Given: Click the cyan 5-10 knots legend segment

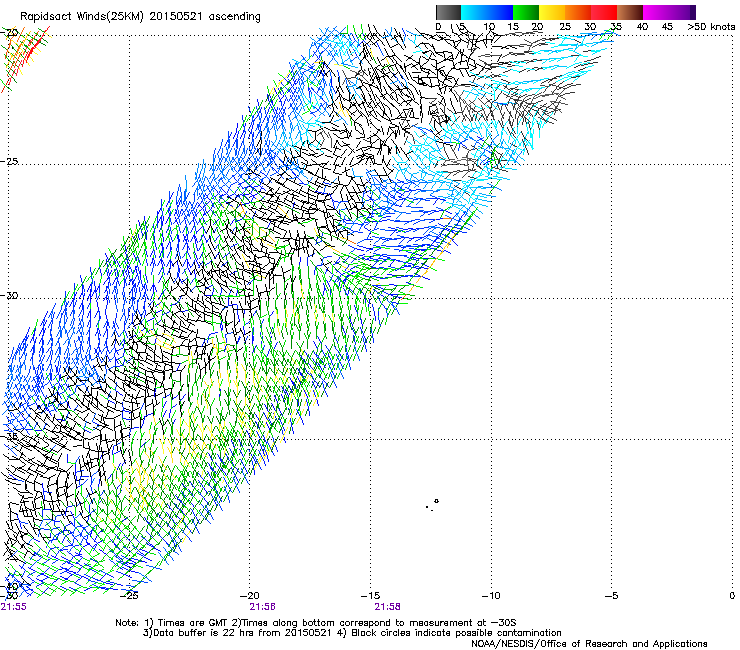Looking at the screenshot, I should pos(474,12).
